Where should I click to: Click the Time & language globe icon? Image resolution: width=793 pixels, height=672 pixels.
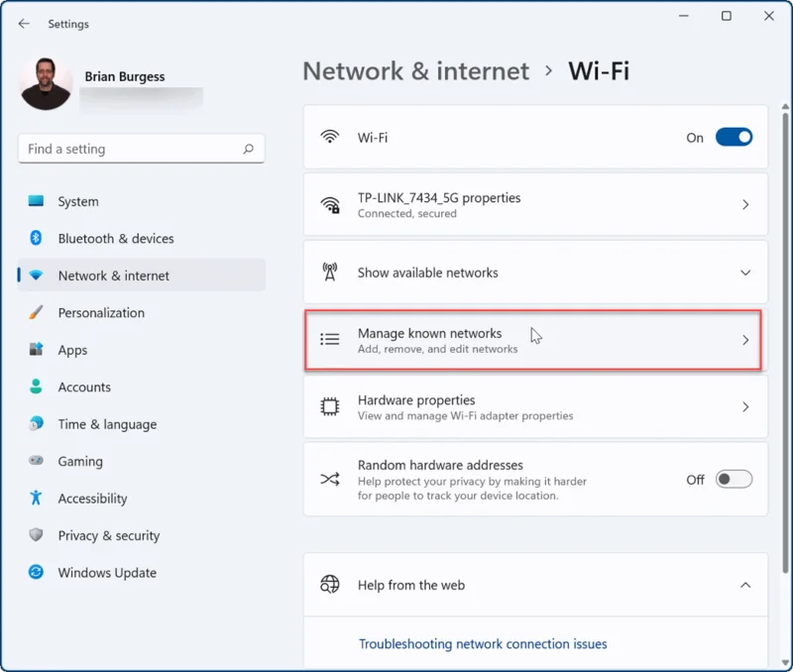tap(36, 424)
